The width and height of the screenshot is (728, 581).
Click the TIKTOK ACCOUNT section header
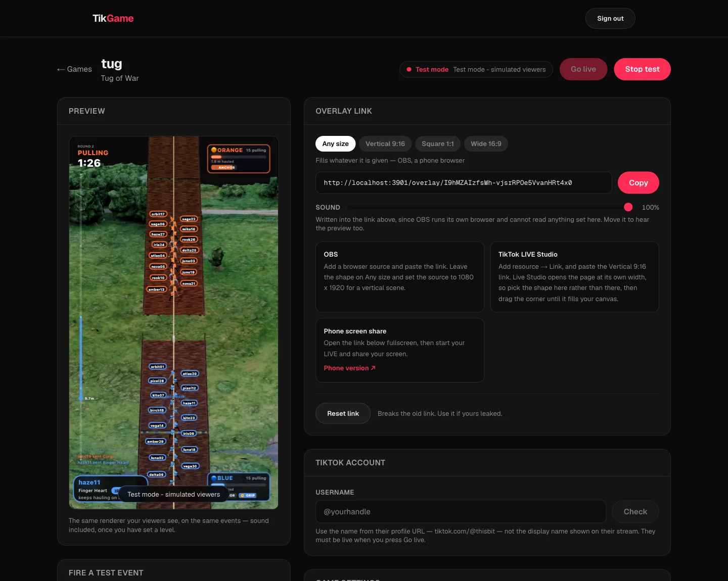tap(350, 462)
